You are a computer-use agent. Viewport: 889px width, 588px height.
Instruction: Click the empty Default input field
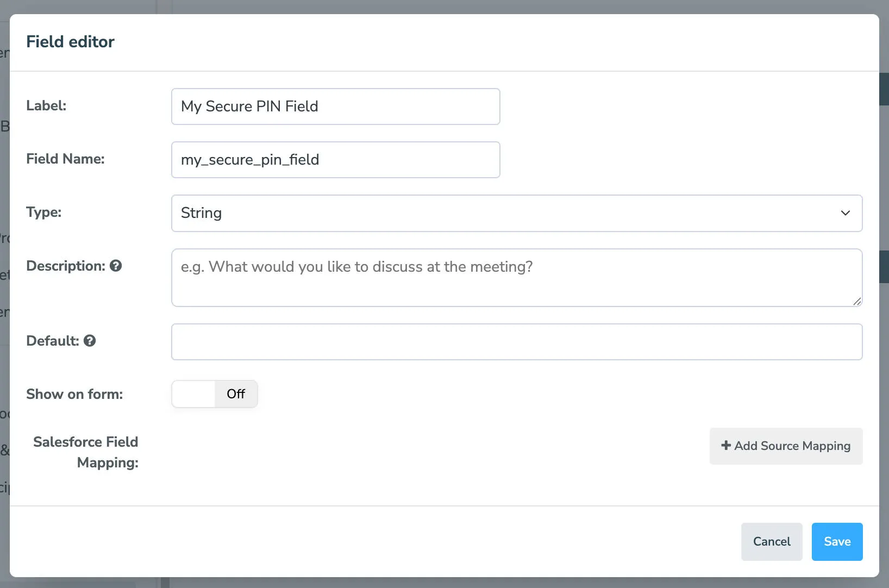pyautogui.click(x=516, y=341)
